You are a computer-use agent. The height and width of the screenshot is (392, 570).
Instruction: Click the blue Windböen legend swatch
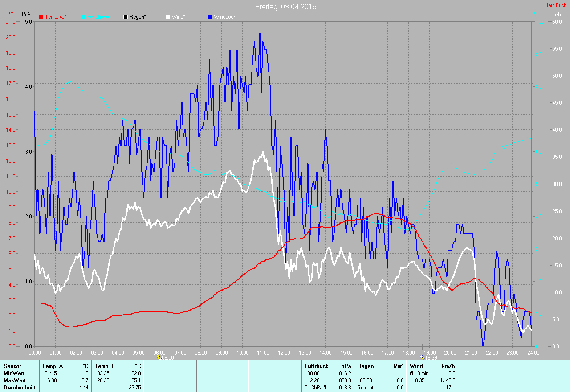click(210, 17)
